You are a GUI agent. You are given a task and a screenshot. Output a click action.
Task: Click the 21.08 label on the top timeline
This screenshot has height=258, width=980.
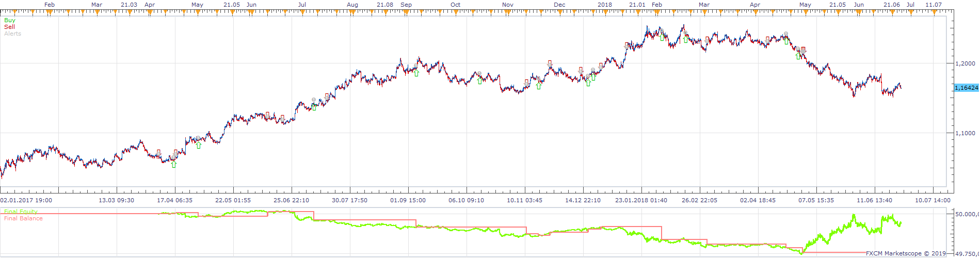(385, 5)
